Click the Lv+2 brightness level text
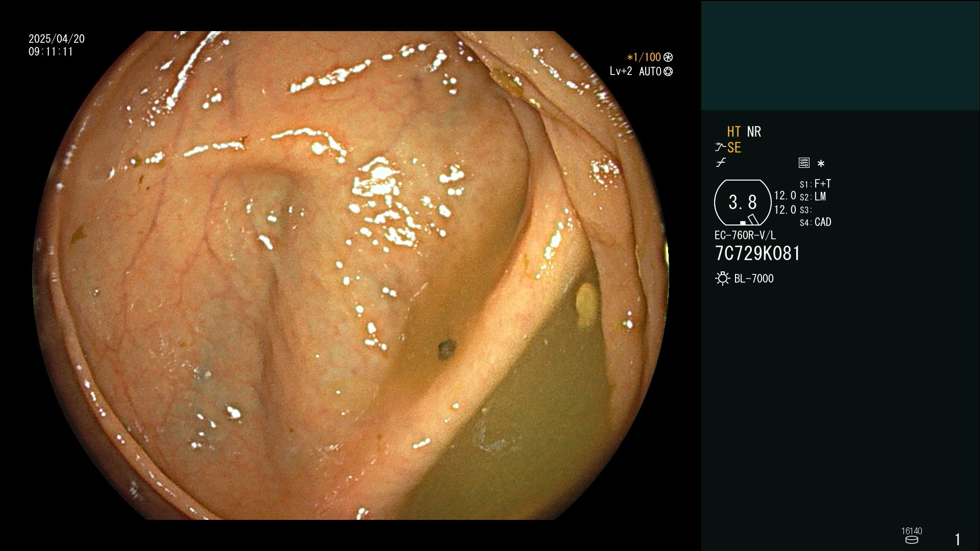 pyautogui.click(x=621, y=71)
